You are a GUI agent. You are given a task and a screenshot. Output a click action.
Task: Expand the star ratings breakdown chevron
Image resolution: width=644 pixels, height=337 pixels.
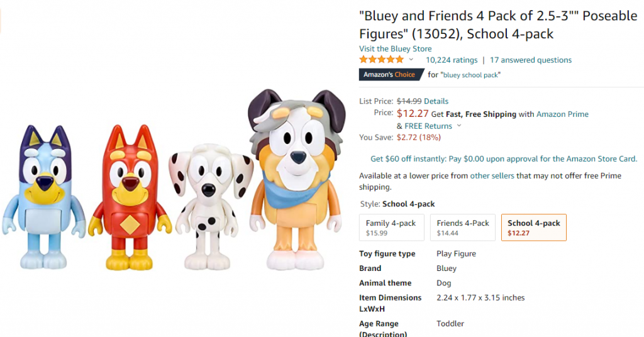(411, 60)
